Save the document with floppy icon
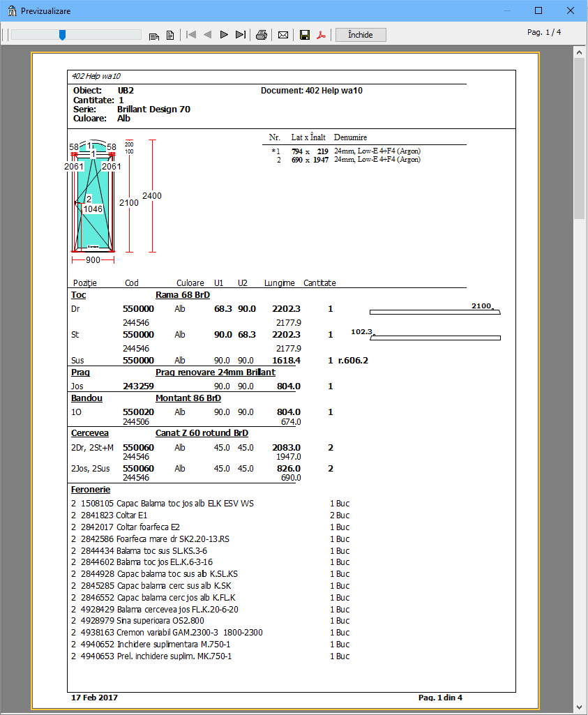 [305, 35]
